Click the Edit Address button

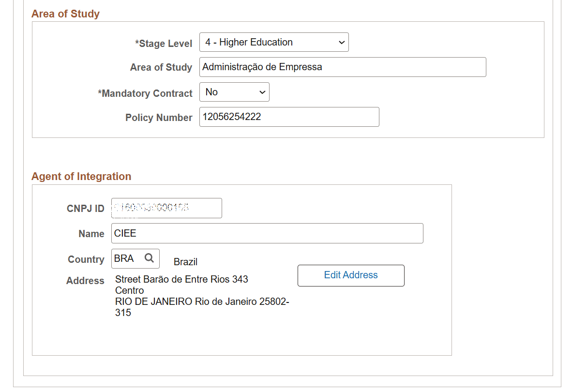[350, 275]
